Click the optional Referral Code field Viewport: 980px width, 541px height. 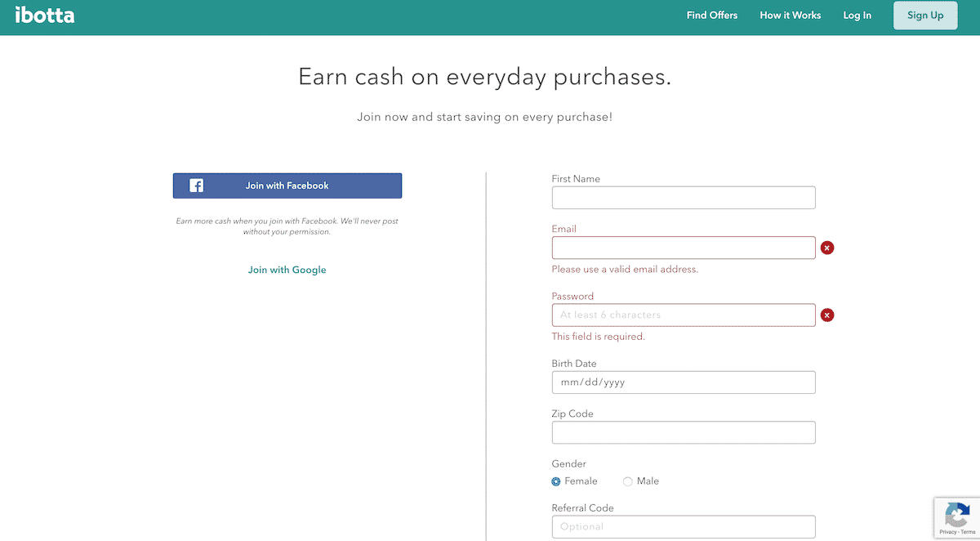point(684,526)
